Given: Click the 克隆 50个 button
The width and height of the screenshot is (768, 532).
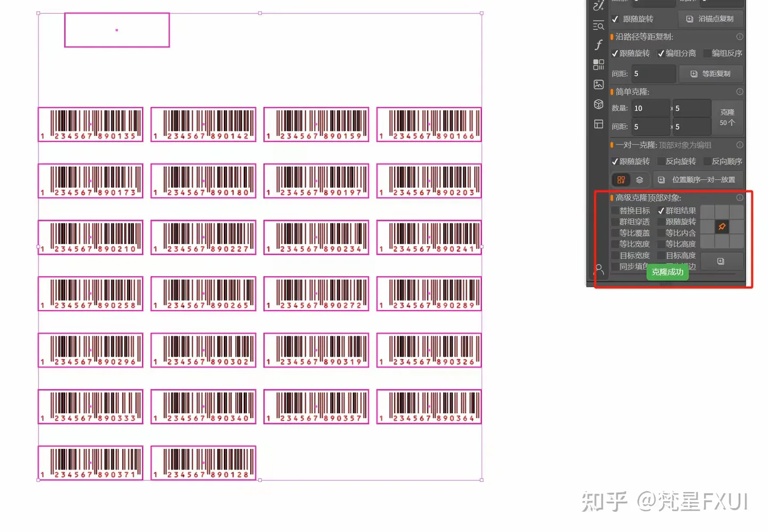Looking at the screenshot, I should point(727,117).
